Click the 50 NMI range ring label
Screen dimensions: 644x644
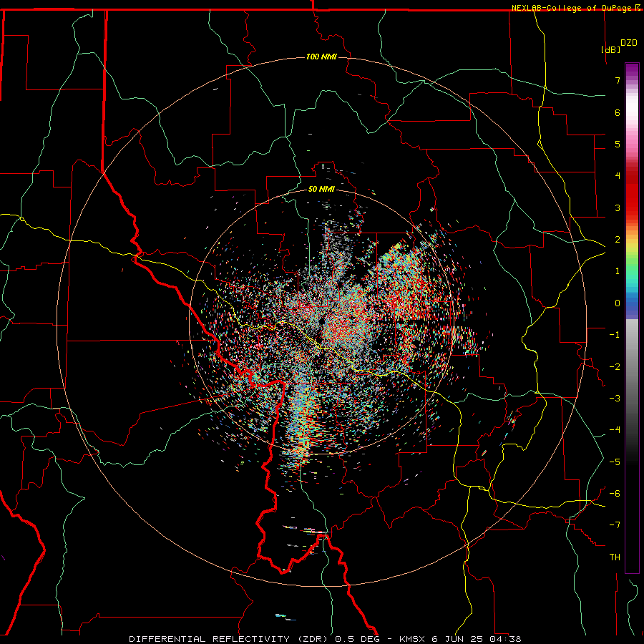click(321, 189)
